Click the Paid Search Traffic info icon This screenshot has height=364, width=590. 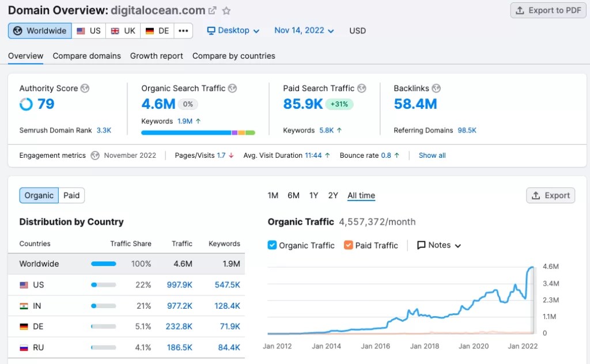(x=363, y=88)
